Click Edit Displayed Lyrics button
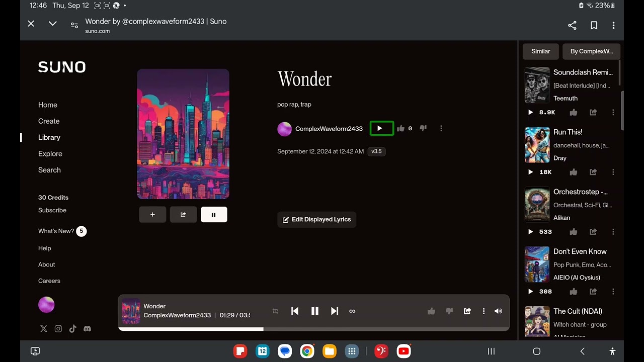Image resolution: width=644 pixels, height=362 pixels. coord(317,220)
